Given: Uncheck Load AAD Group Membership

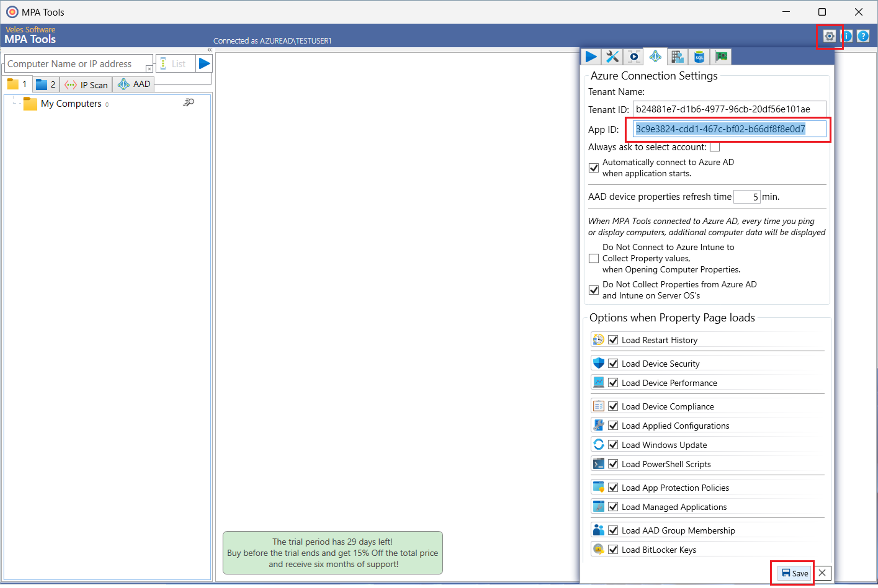Looking at the screenshot, I should (613, 530).
